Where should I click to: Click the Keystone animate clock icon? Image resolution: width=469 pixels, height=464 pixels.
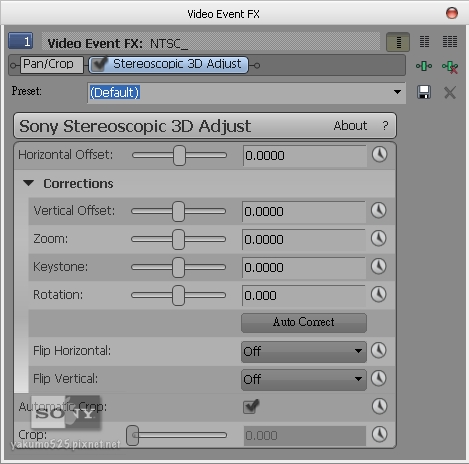(379, 267)
